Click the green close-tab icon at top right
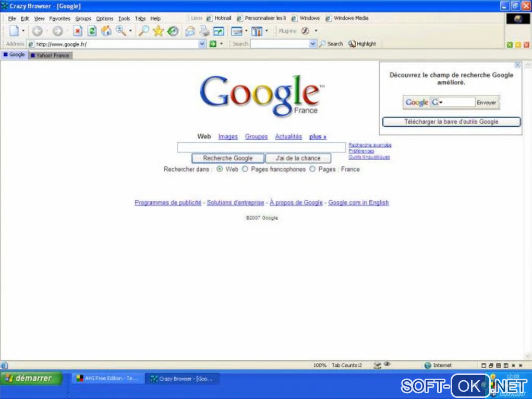The height and width of the screenshot is (399, 532). (510, 45)
